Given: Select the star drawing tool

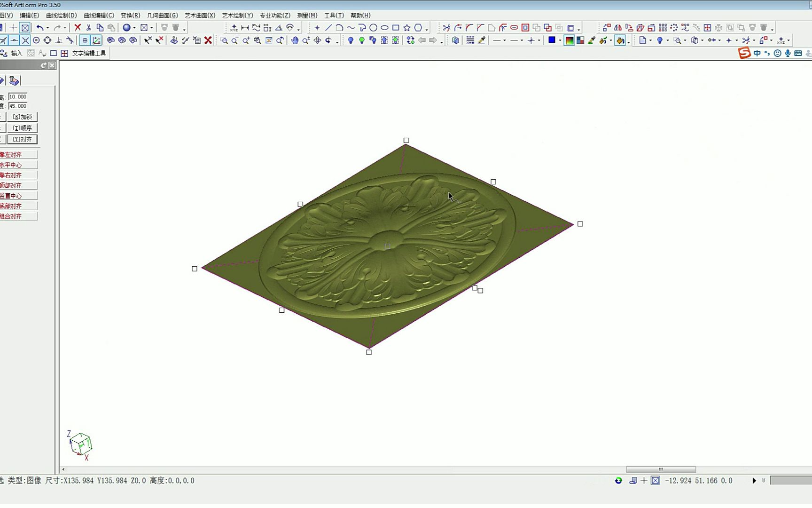Looking at the screenshot, I should 407,28.
